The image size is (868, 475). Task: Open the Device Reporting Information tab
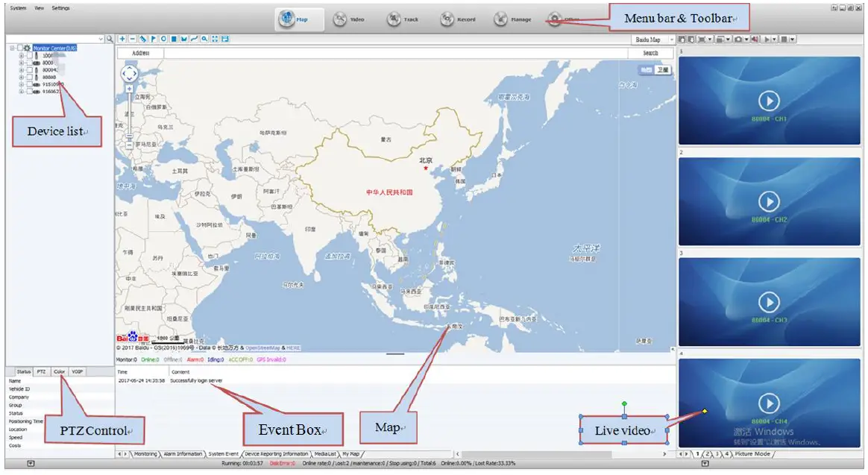pos(276,454)
